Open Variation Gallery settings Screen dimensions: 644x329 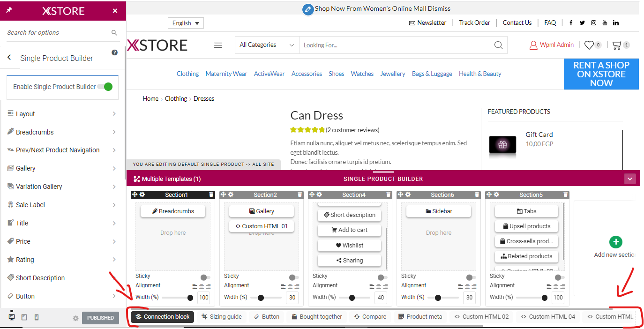(x=62, y=187)
